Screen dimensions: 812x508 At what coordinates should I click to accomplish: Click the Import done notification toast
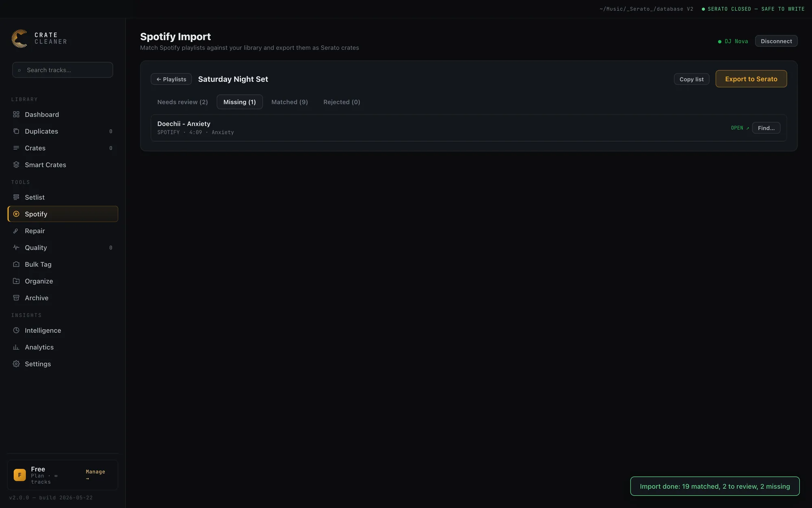[715, 486]
